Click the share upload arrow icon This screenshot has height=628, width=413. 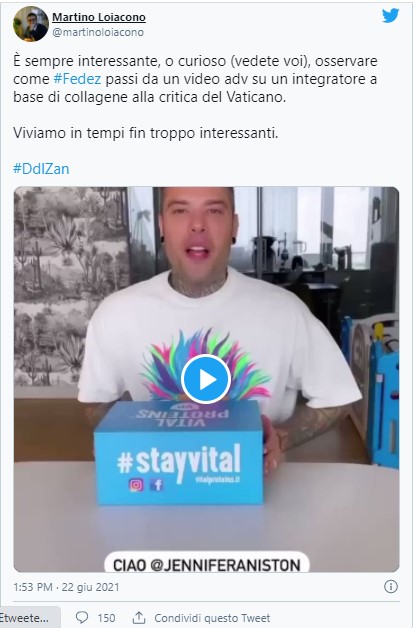pyautogui.click(x=139, y=617)
